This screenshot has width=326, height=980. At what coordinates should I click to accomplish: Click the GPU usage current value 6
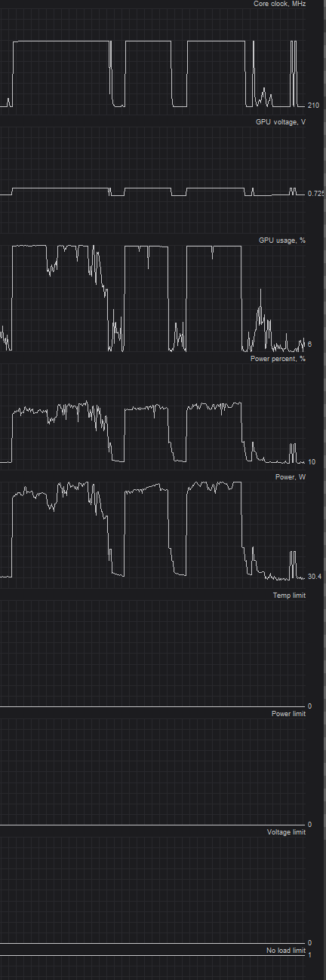[x=309, y=345]
